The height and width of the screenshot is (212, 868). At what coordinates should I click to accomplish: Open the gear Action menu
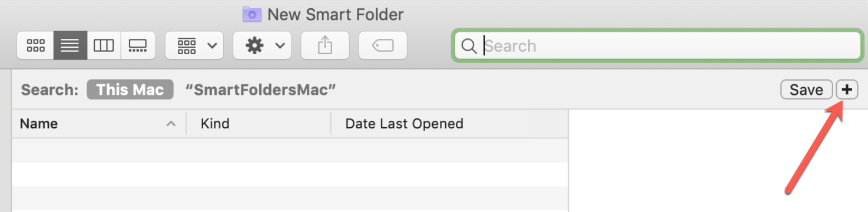[x=262, y=46]
